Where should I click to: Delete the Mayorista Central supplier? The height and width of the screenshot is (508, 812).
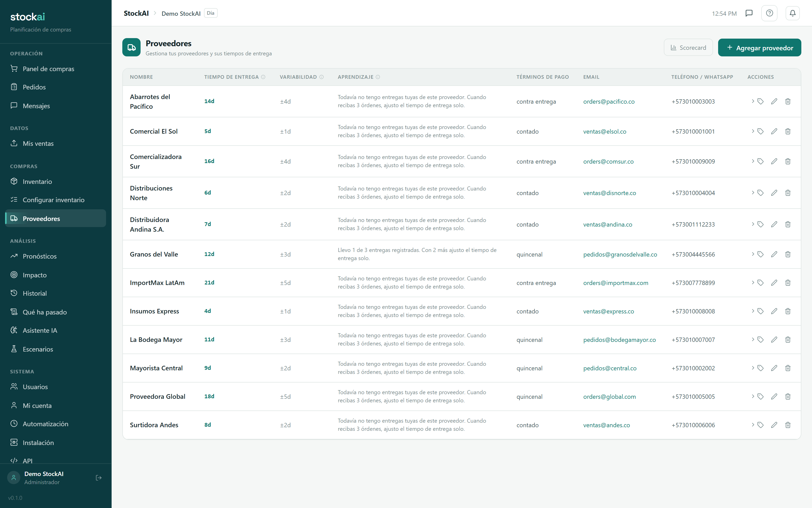pos(788,368)
